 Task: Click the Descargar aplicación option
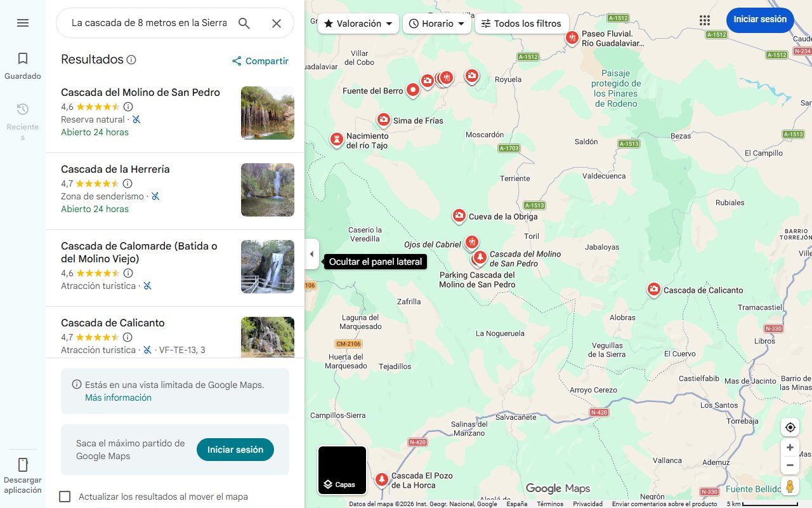pyautogui.click(x=22, y=473)
